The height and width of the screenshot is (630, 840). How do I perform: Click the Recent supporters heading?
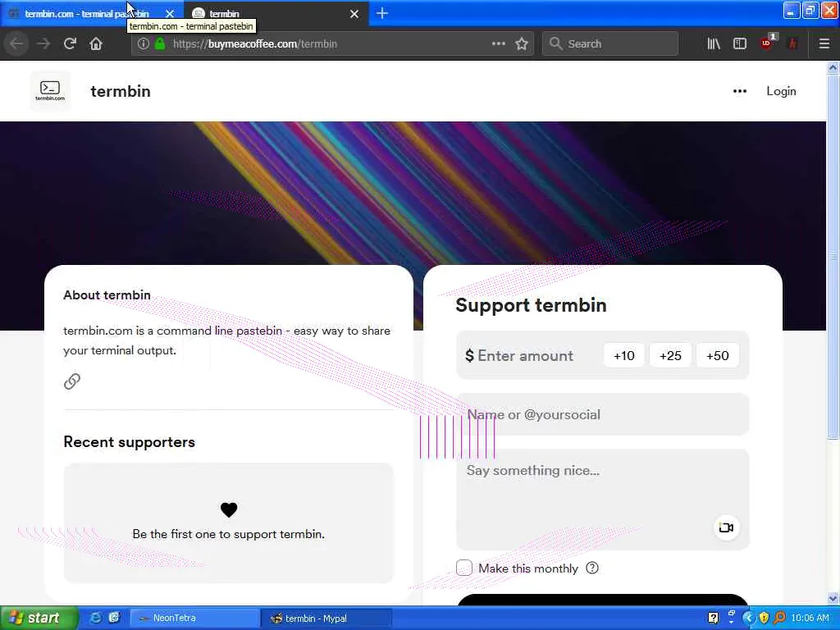pos(129,442)
